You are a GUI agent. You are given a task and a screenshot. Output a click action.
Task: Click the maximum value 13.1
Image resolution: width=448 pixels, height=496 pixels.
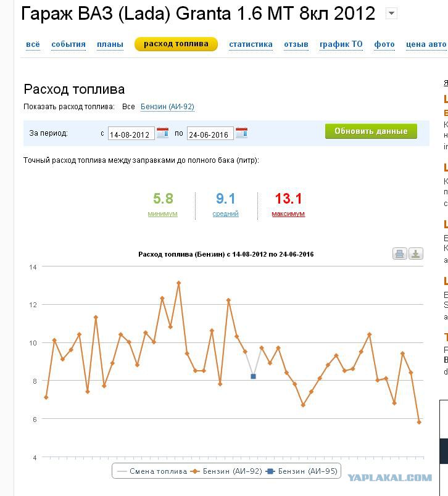click(288, 199)
